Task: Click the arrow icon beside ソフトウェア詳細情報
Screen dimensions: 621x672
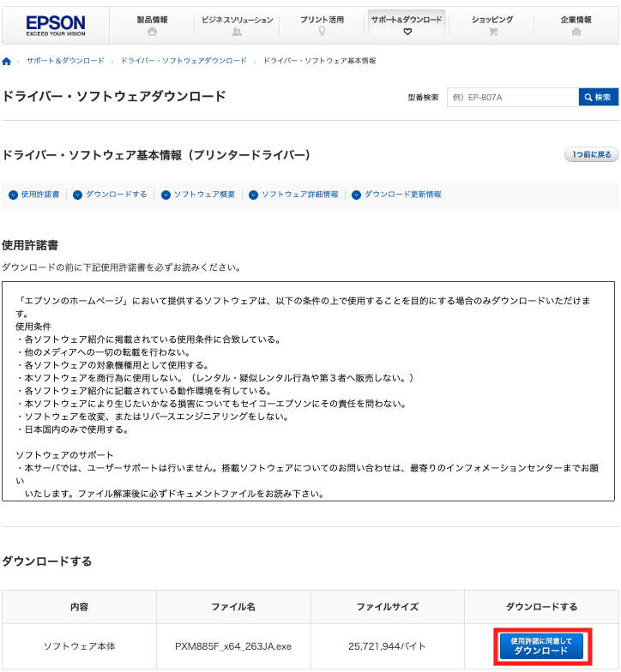Action: click(254, 195)
